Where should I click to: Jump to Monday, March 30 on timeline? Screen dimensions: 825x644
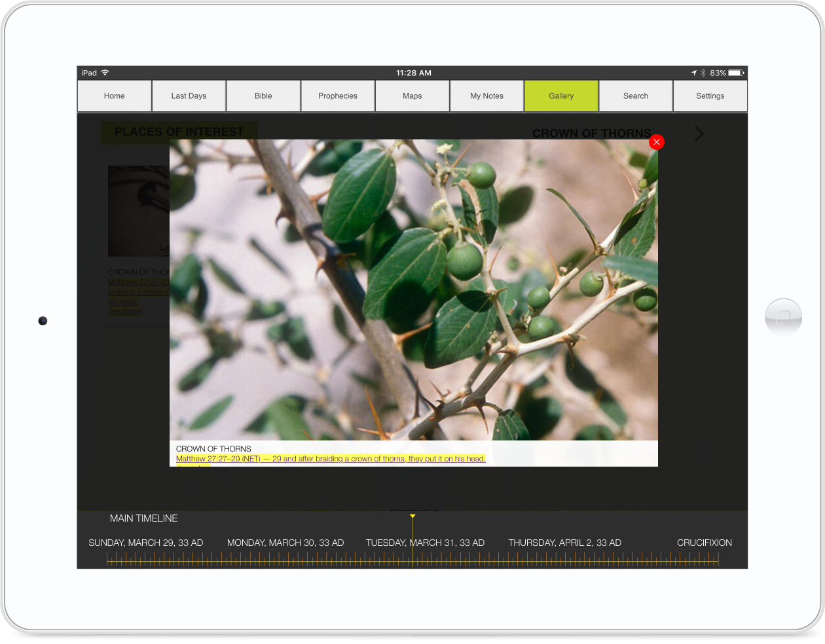point(285,543)
